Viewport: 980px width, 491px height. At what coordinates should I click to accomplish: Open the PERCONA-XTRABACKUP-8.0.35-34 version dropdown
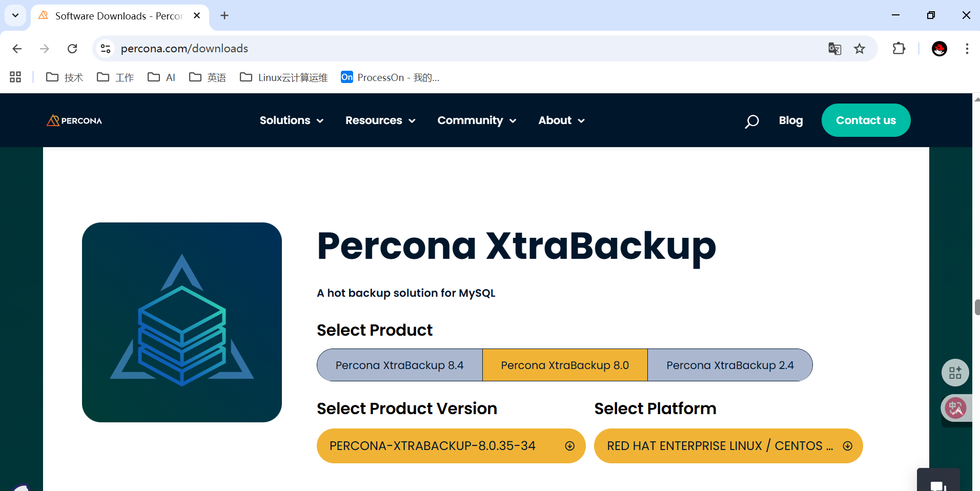coord(451,446)
